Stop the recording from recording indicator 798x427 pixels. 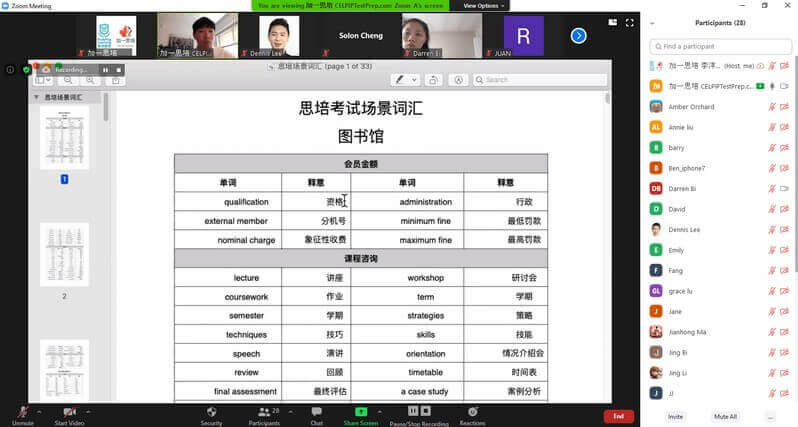[x=117, y=70]
